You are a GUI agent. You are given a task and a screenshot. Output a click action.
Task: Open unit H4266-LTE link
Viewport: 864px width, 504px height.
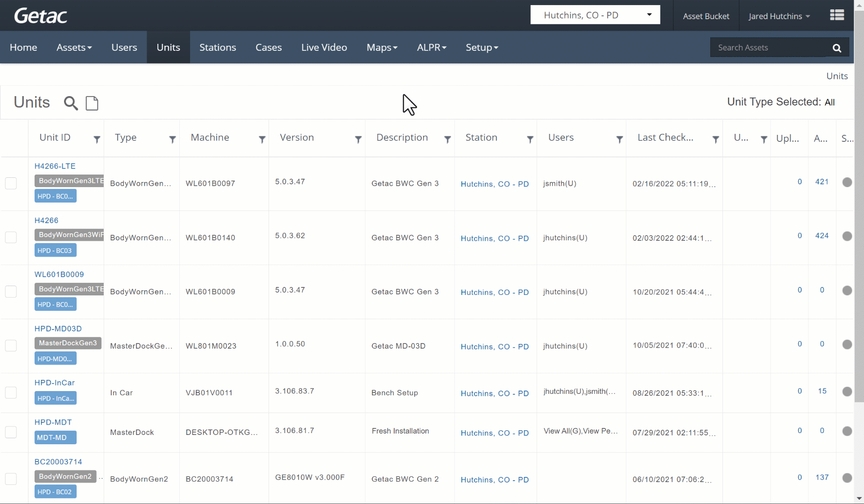55,166
